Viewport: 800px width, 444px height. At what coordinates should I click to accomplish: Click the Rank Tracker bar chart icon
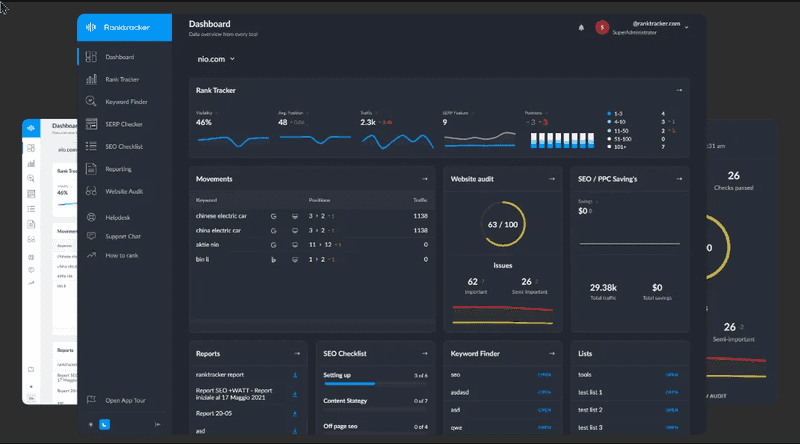click(91, 79)
